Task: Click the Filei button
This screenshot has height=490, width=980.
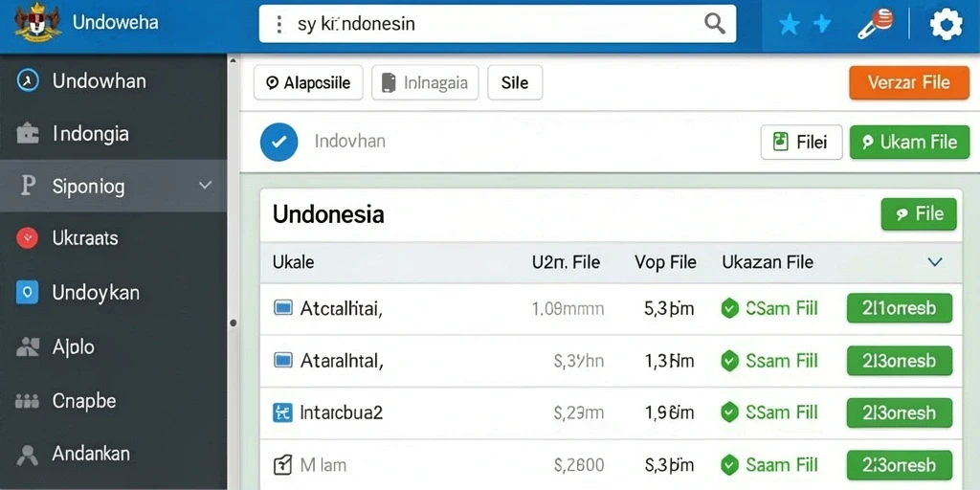Action: pyautogui.click(x=801, y=142)
